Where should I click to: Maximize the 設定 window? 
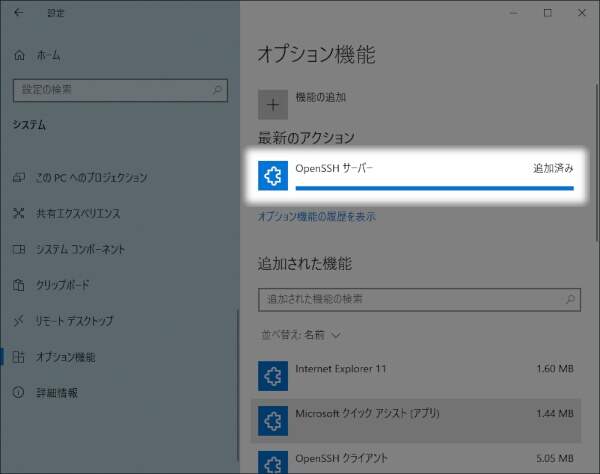coord(548,13)
